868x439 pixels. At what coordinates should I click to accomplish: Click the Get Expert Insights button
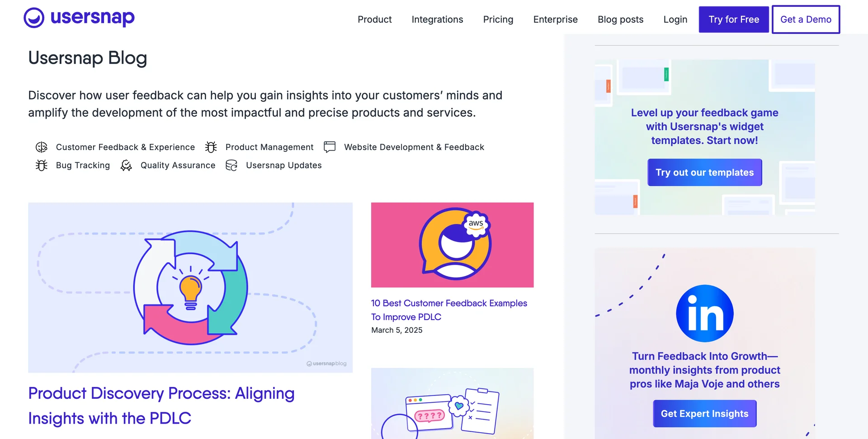(x=704, y=414)
